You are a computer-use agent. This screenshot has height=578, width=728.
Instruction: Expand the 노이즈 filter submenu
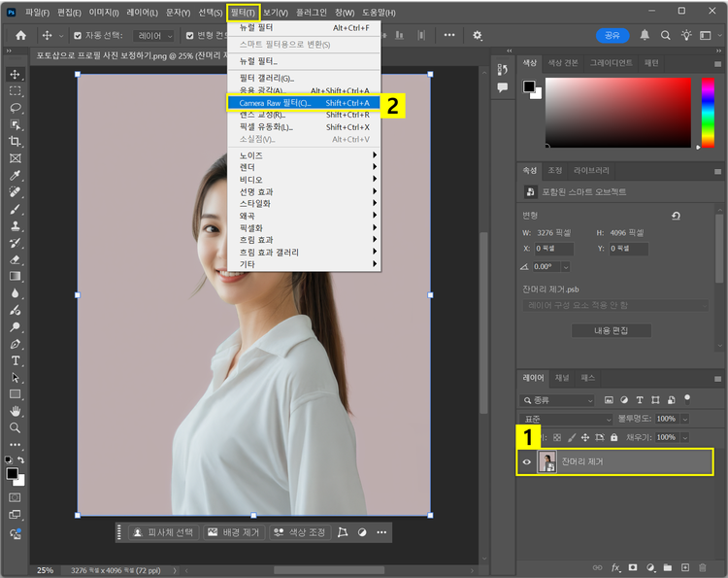(304, 155)
